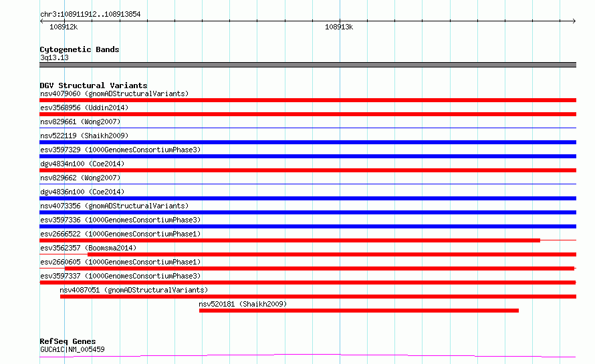Select the red bar under esv3568956
Image resolution: width=595 pixels, height=364 pixels.
(308, 114)
